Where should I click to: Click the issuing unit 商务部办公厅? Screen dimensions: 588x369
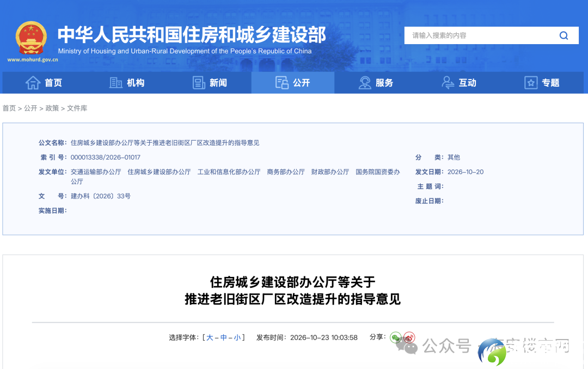click(286, 172)
